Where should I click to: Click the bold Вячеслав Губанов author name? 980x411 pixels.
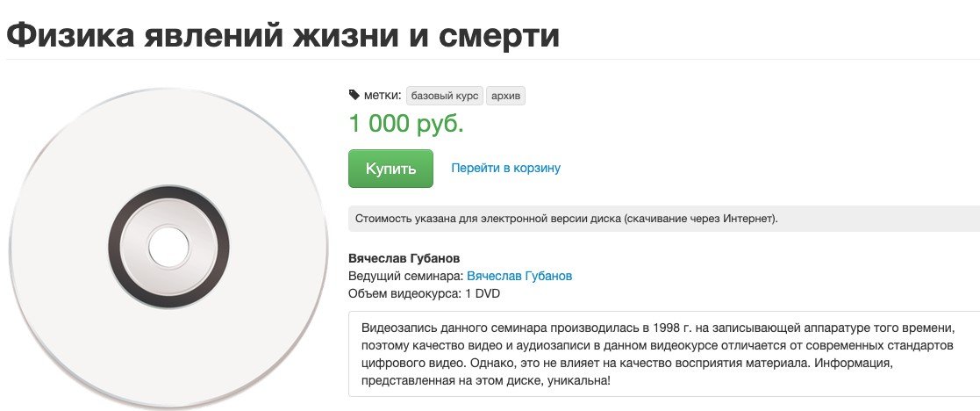[x=404, y=258]
